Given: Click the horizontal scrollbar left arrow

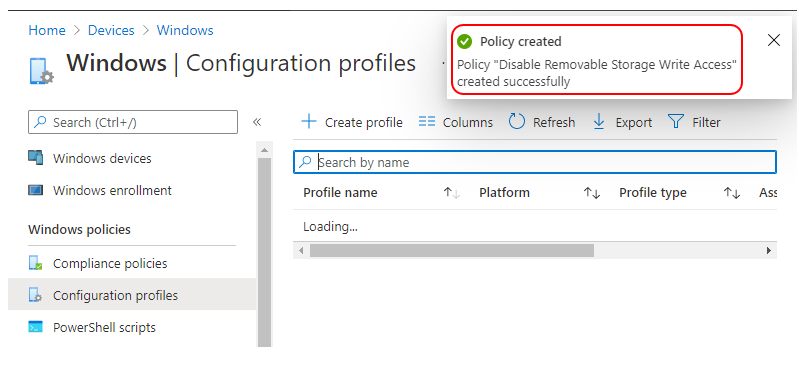Looking at the screenshot, I should [301, 250].
